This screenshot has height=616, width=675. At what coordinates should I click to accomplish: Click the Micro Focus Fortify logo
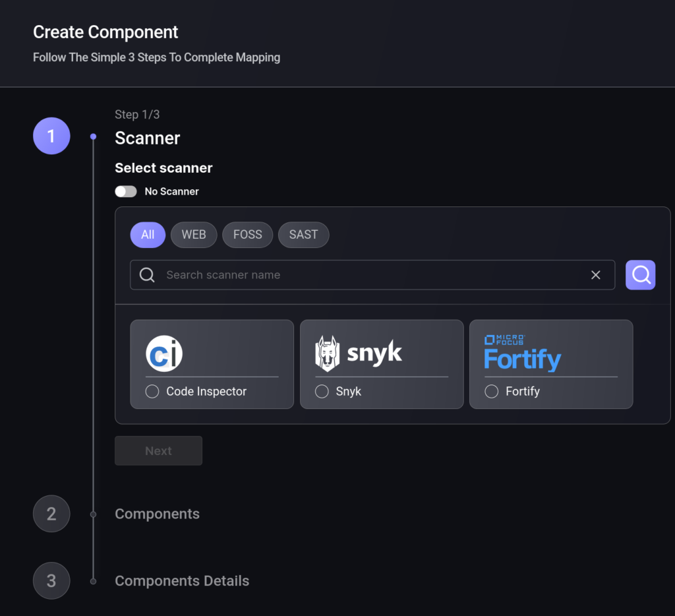point(523,354)
